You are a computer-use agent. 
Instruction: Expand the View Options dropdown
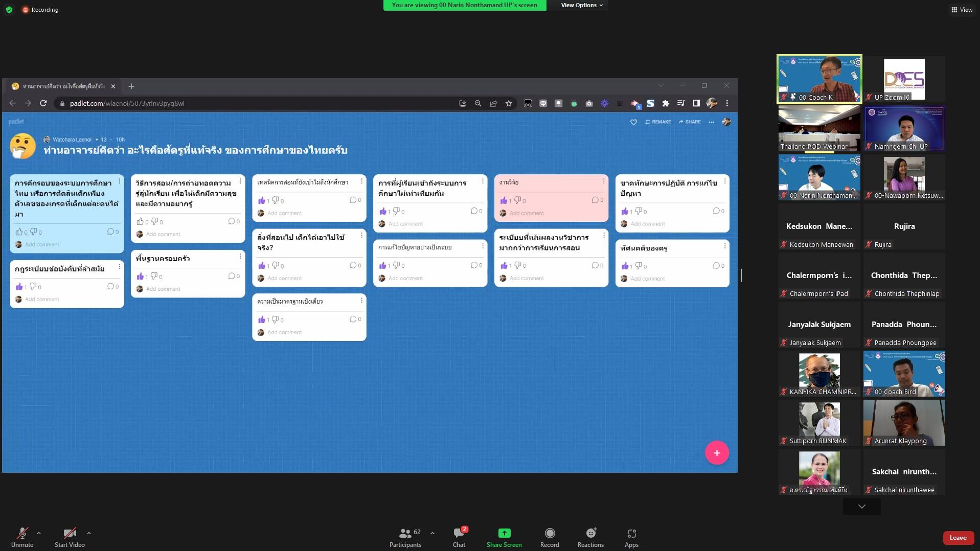coord(582,5)
